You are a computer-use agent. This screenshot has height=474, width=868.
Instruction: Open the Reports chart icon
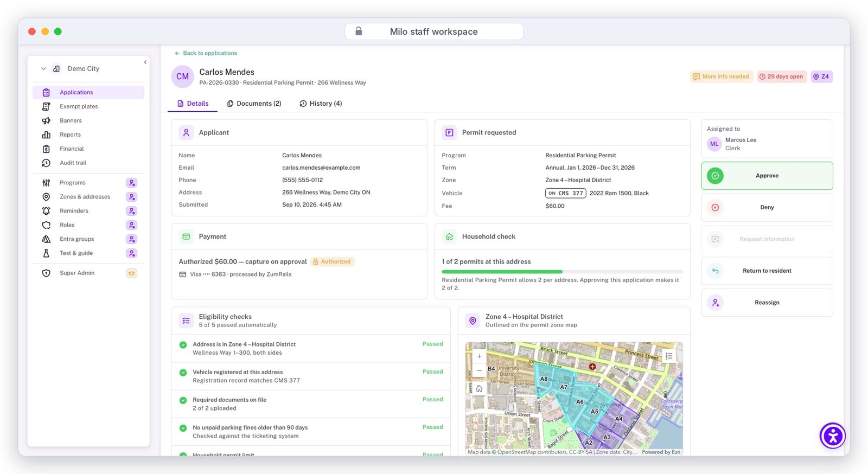click(46, 134)
